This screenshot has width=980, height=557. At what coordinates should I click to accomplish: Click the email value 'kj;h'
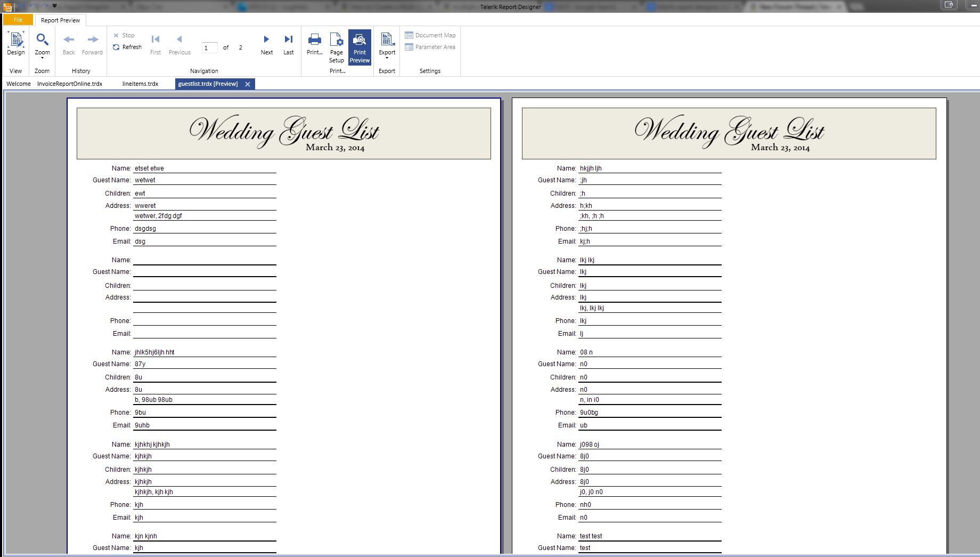point(585,241)
